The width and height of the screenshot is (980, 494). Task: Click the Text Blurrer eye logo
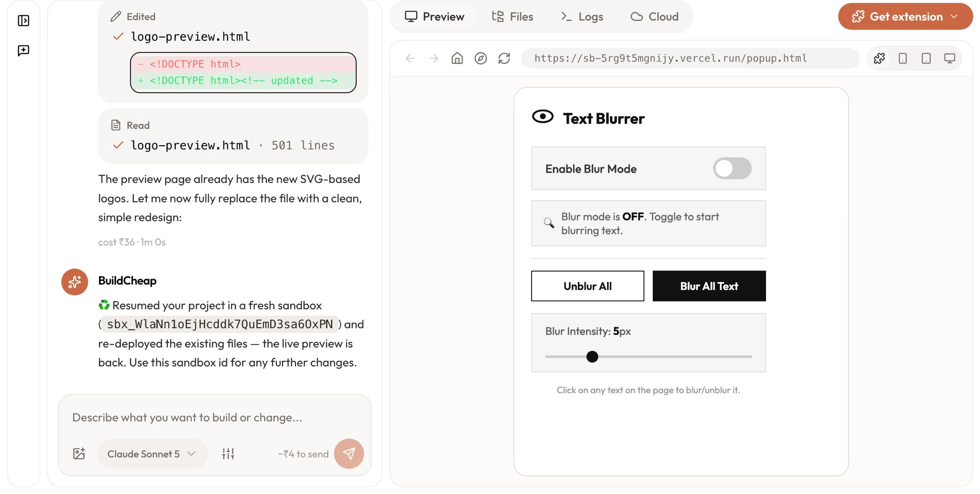[x=542, y=117]
